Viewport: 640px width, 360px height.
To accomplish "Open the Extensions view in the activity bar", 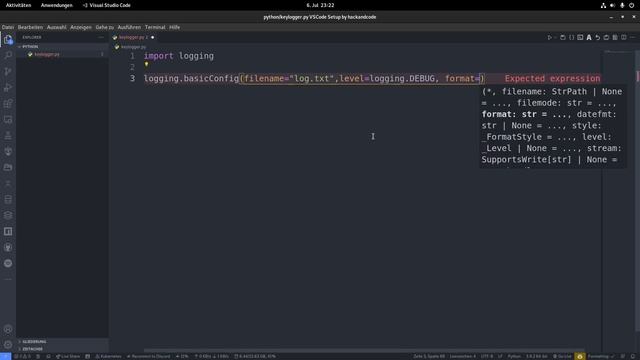I will click(x=8, y=103).
